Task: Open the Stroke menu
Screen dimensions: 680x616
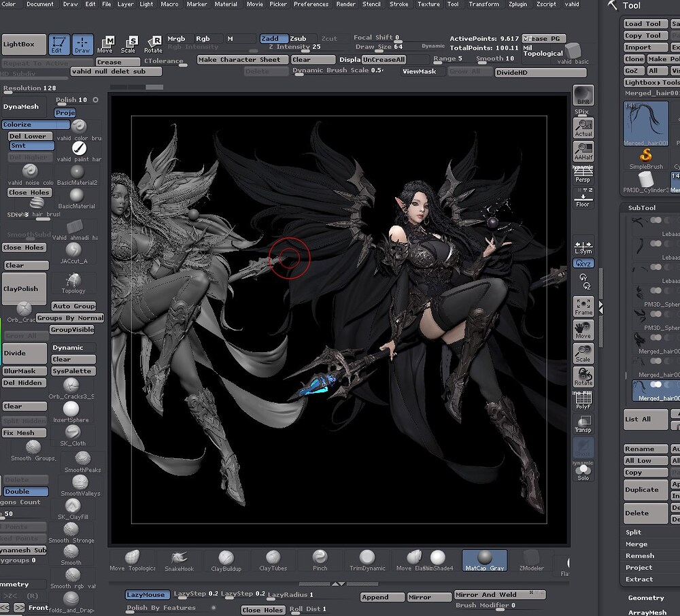Action: 398,4
